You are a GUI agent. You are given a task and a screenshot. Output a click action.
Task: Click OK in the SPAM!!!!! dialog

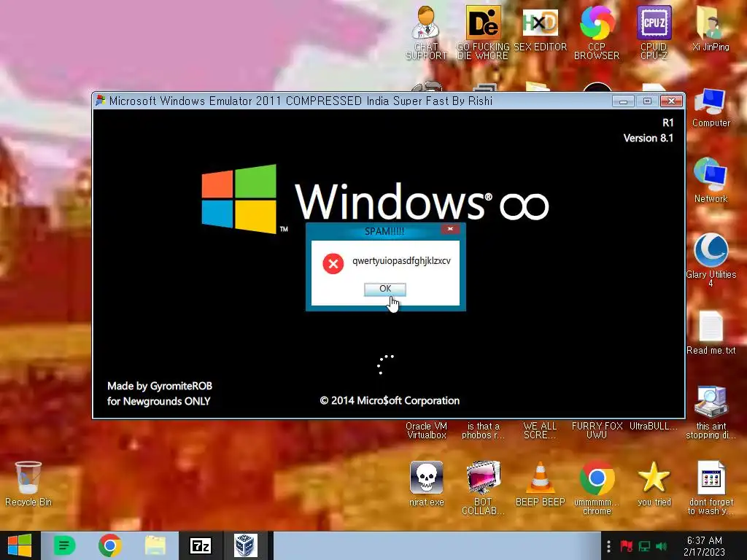click(385, 289)
